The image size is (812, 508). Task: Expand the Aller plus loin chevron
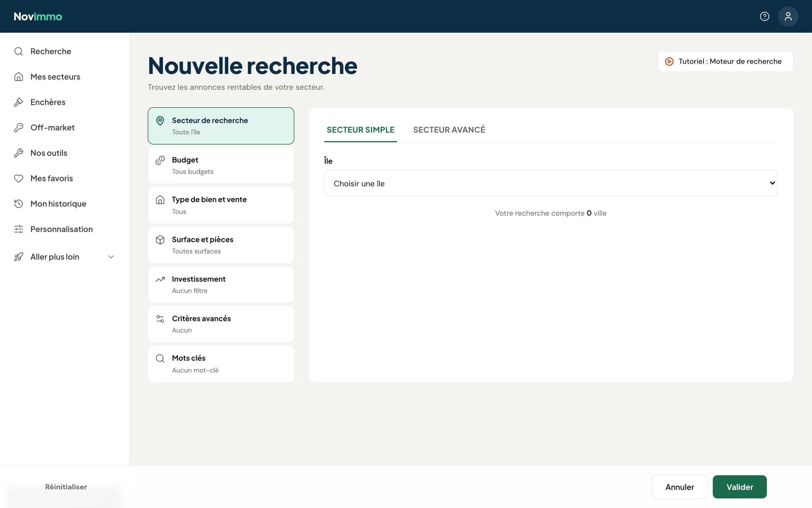point(111,257)
